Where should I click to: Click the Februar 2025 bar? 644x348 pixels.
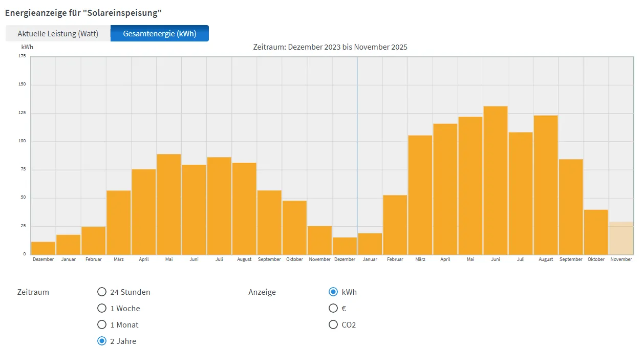[395, 225]
